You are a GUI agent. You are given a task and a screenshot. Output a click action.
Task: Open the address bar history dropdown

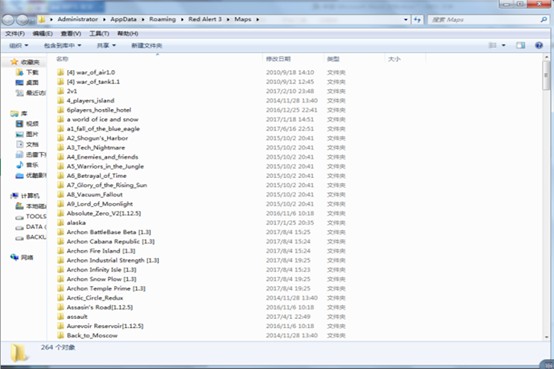pyautogui.click(x=406, y=19)
